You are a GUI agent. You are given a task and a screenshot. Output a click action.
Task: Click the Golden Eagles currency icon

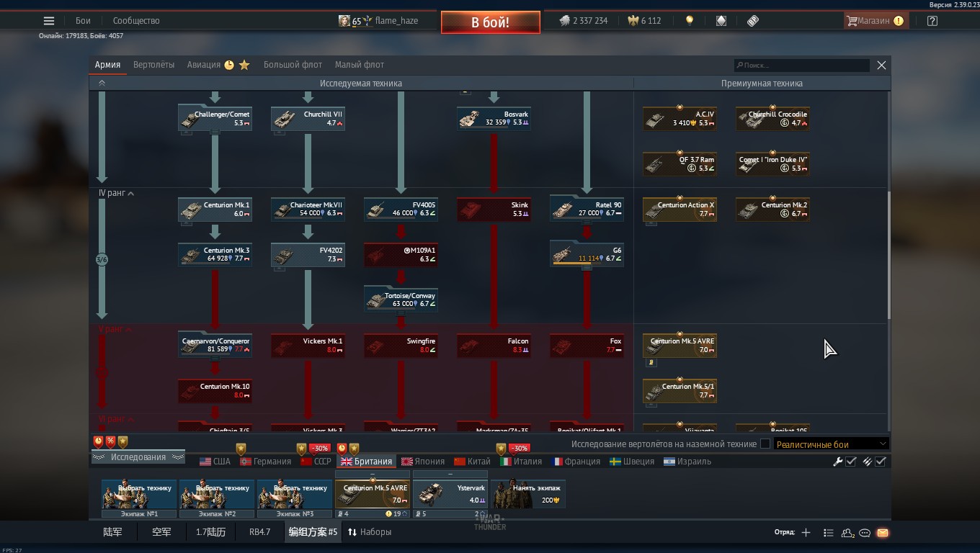click(633, 21)
